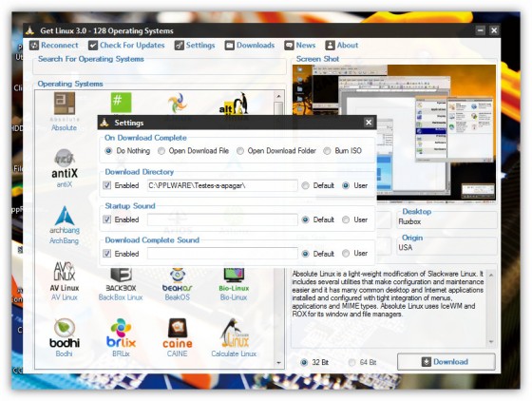The width and height of the screenshot is (532, 401).
Task: Select the BackBox Linux icon
Action: point(121,279)
